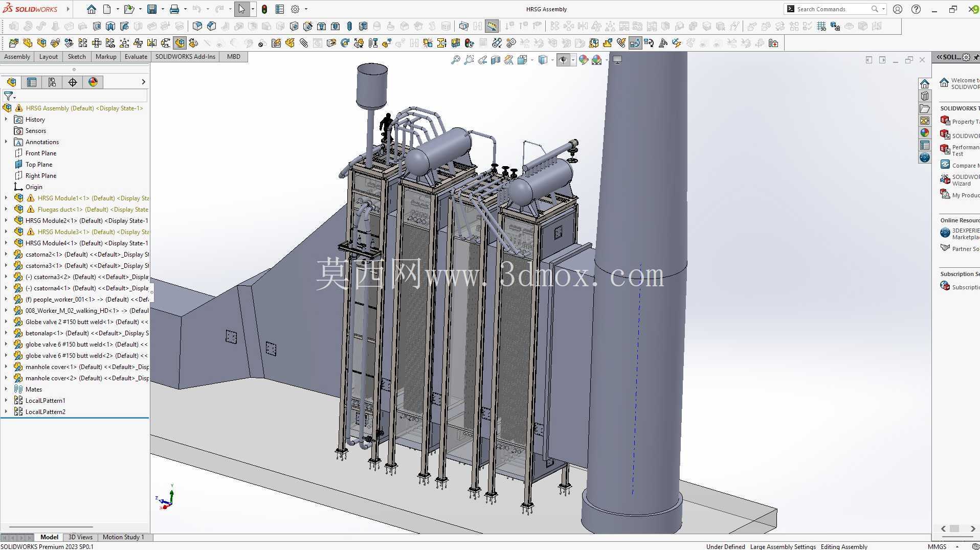This screenshot has height=550, width=980.
Task: Switch to the Assembly ribbon tab
Action: tap(17, 57)
